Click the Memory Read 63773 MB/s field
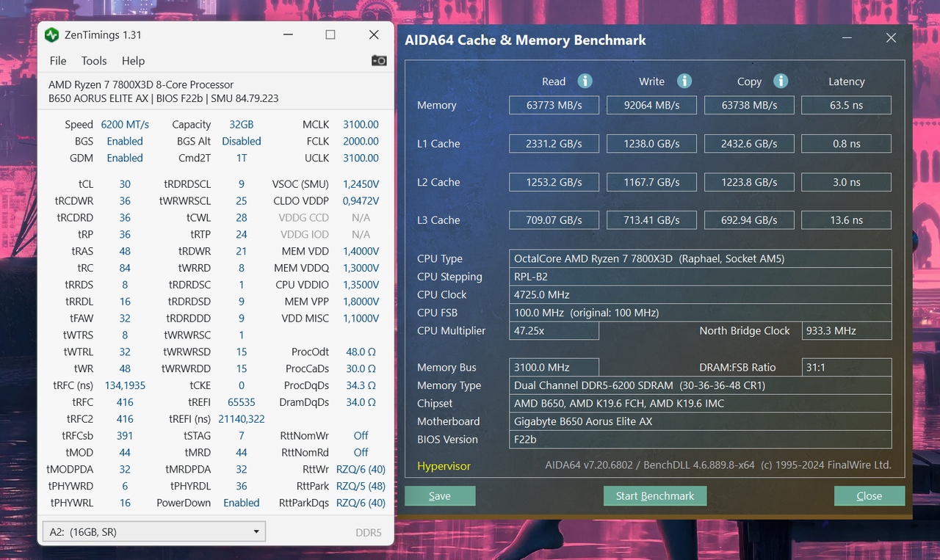 [554, 105]
